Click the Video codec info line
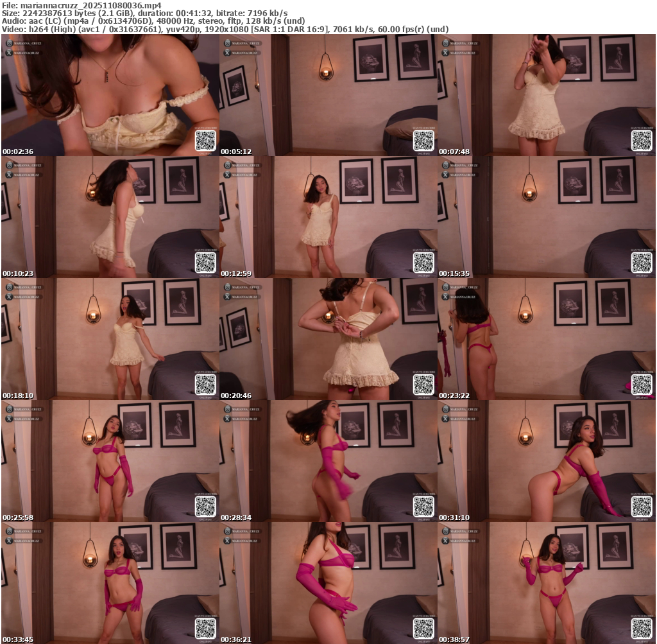 (x=225, y=30)
